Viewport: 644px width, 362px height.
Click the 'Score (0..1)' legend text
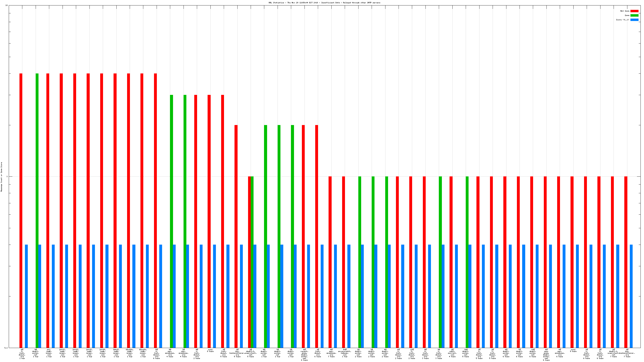623,20
